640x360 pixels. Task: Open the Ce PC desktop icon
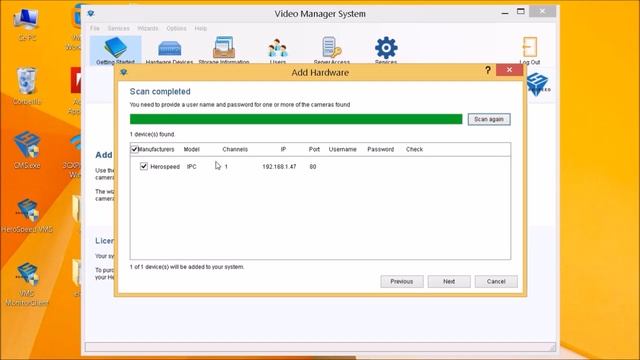click(x=27, y=24)
